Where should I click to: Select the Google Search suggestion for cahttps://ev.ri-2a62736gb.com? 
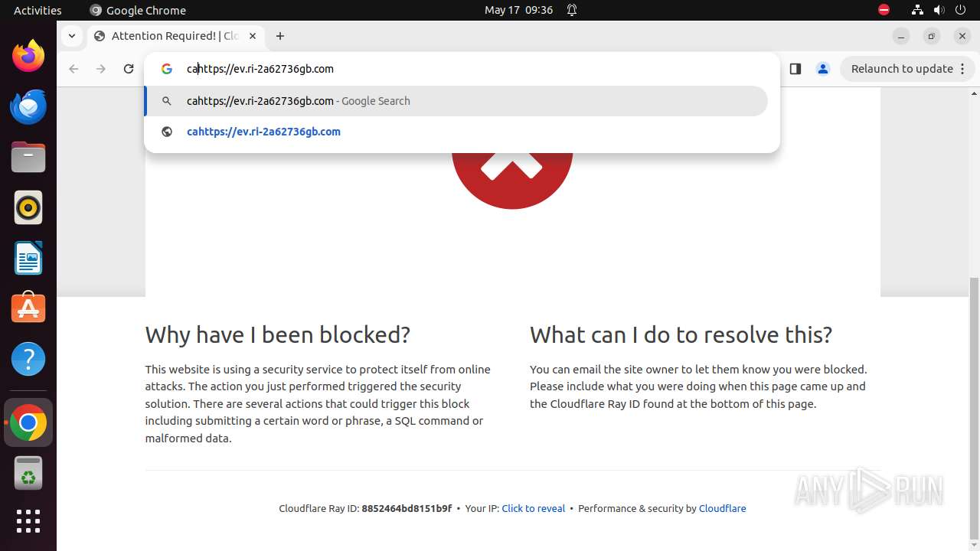pyautogui.click(x=456, y=101)
